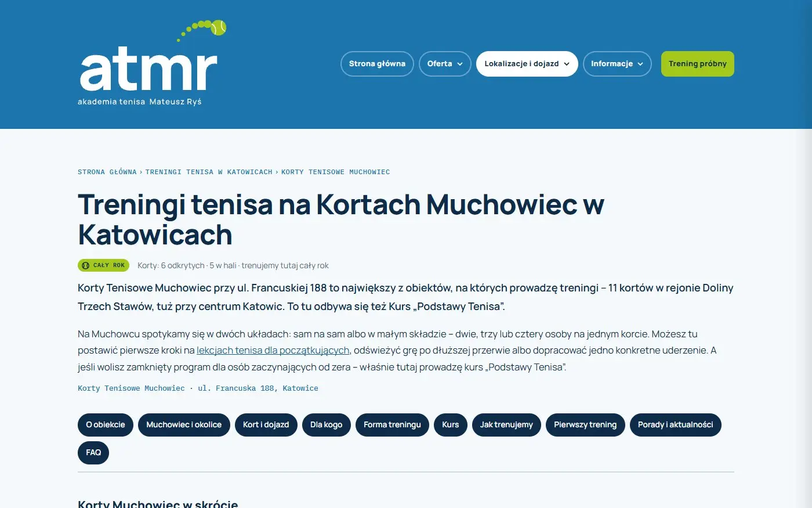Click the Korty Tenisowe Muchowiec breadcrumb

click(336, 172)
